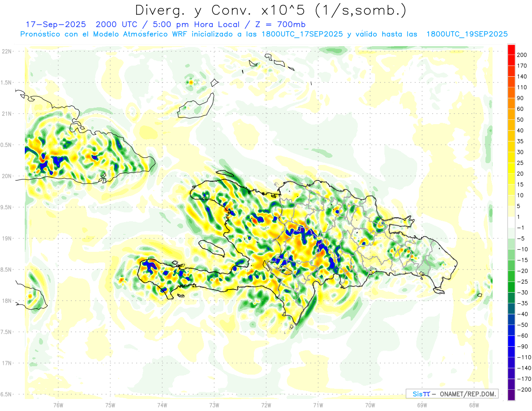Click the yellow swatch between 20 and 25
532x411 pixels.
pos(511,168)
